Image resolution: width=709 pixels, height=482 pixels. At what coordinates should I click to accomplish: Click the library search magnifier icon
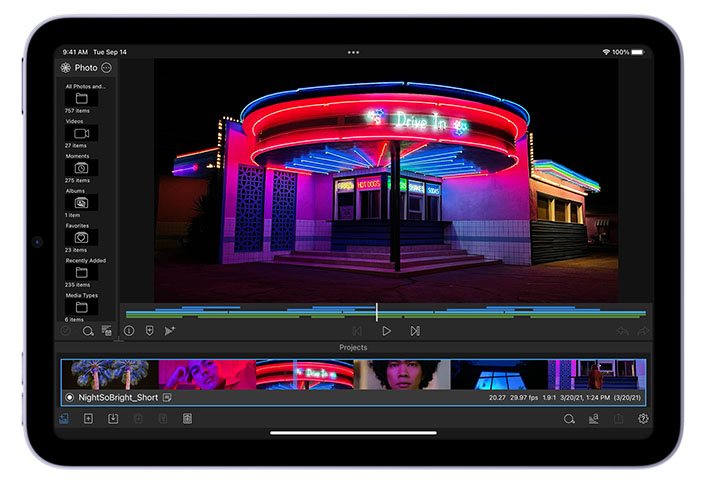tap(88, 331)
